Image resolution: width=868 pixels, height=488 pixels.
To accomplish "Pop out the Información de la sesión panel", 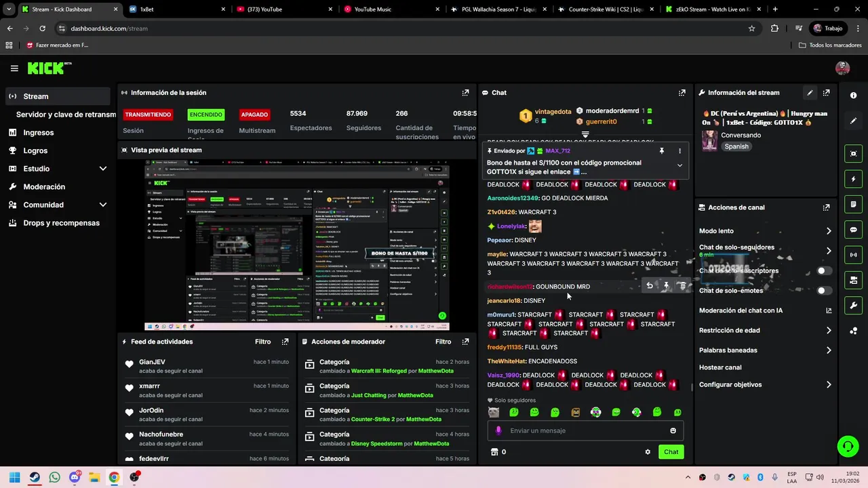I will [x=465, y=93].
